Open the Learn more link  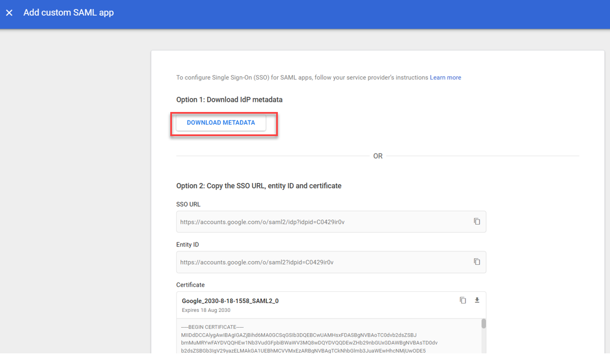[445, 78]
